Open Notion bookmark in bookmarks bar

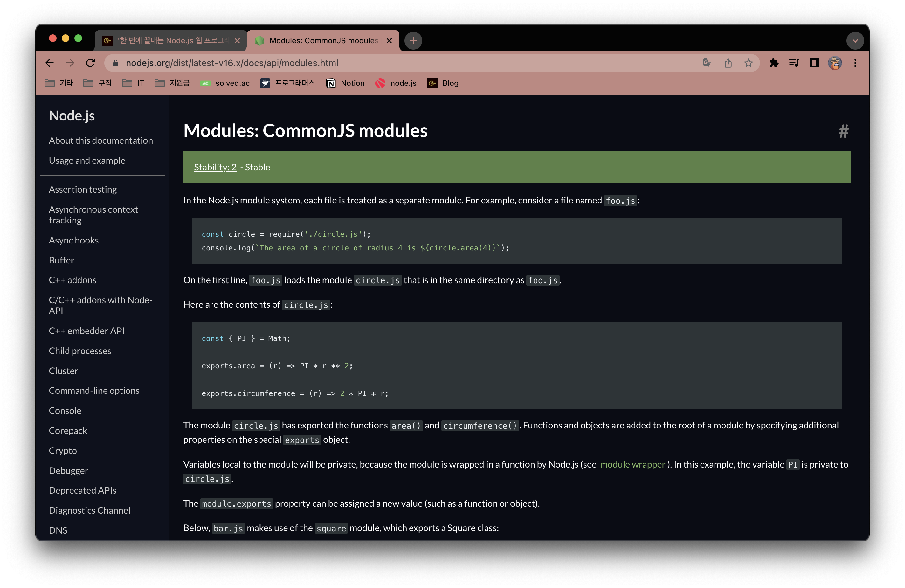(x=345, y=83)
